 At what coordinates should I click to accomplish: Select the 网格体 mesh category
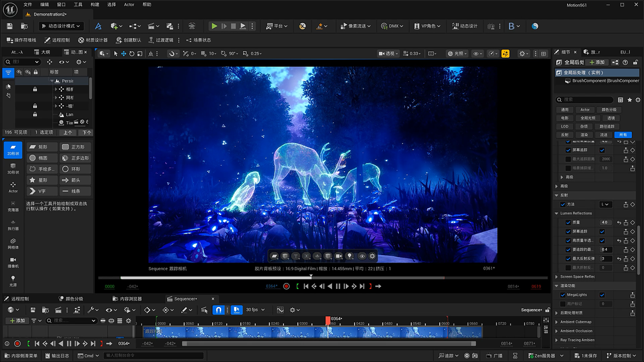(13, 244)
